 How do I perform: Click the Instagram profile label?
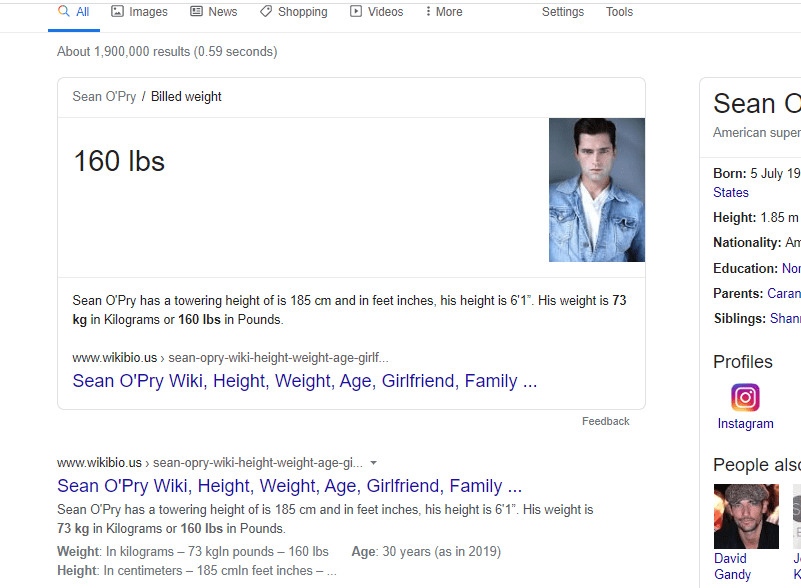[x=745, y=424]
